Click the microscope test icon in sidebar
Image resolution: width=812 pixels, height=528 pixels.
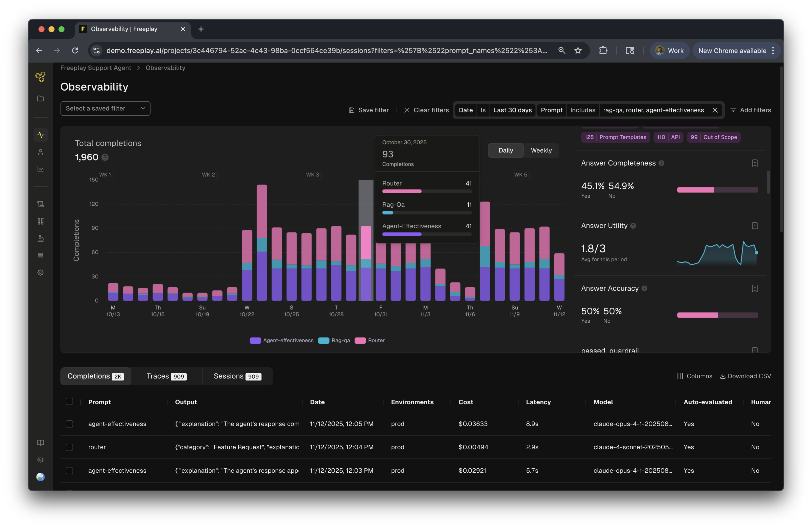point(40,238)
